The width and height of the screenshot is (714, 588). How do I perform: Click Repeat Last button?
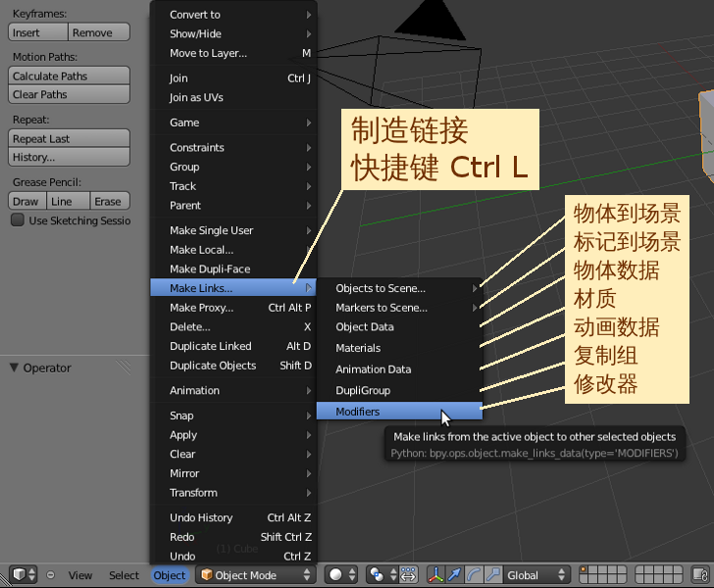coord(70,138)
